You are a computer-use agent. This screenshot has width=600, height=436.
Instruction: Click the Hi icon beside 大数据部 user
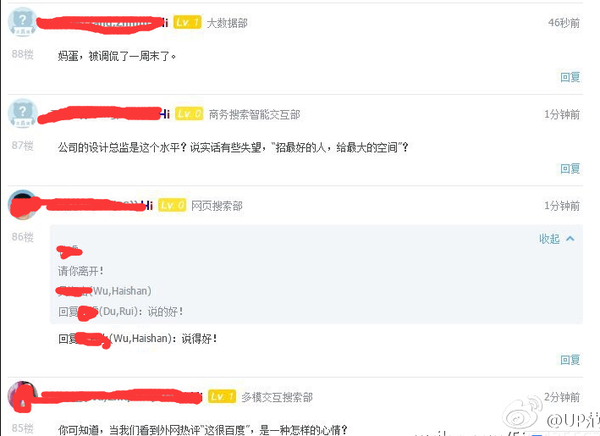click(x=165, y=23)
